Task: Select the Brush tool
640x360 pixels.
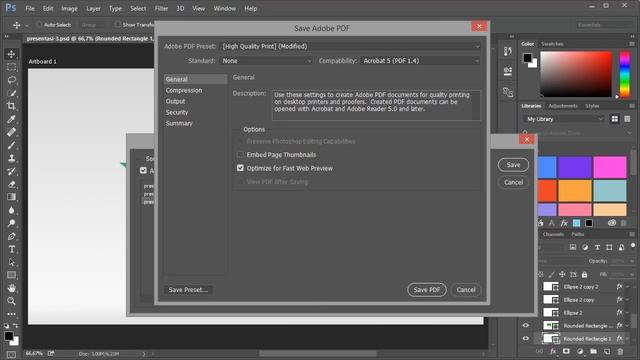Action: pos(11,145)
